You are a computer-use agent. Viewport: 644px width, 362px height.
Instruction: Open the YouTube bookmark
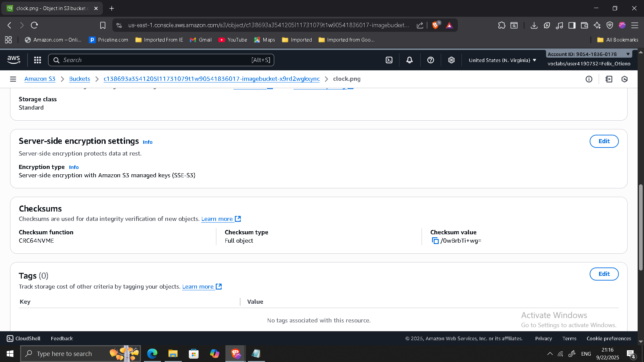click(x=233, y=40)
